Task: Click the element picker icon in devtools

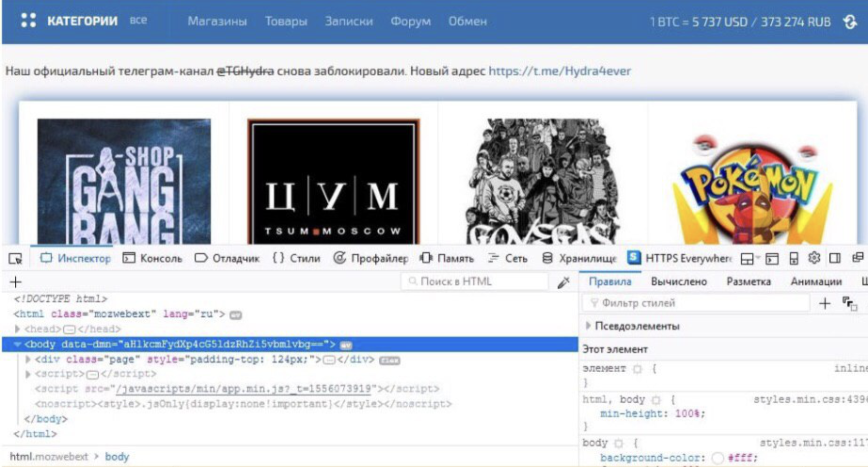Action: click(16, 258)
